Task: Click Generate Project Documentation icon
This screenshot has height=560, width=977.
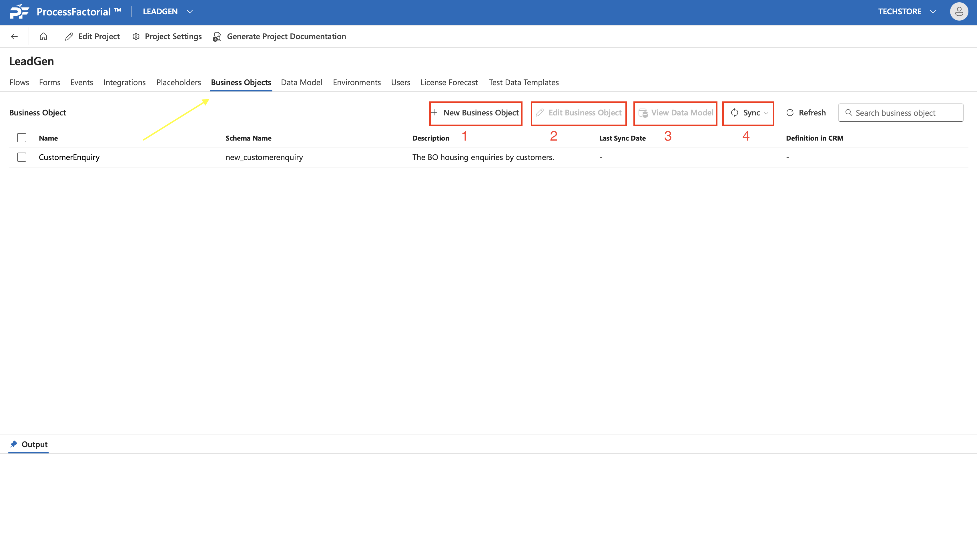Action: pyautogui.click(x=218, y=37)
